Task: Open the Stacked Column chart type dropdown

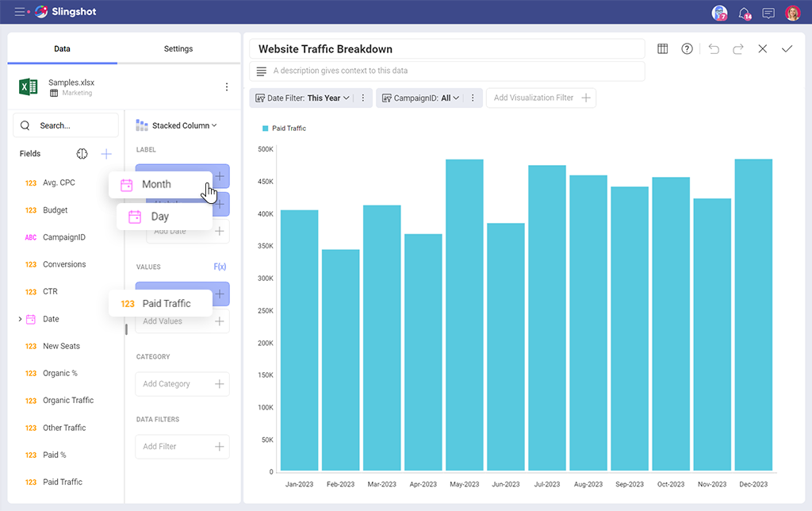Action: pos(178,125)
